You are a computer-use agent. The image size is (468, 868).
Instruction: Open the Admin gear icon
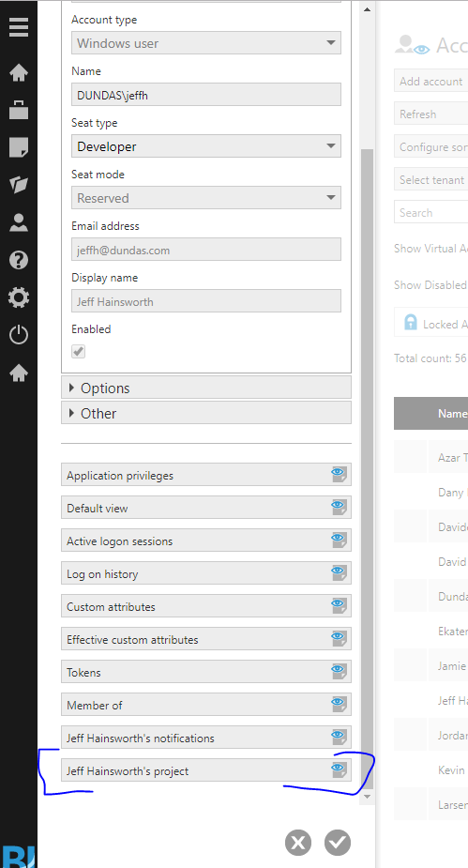click(x=19, y=297)
